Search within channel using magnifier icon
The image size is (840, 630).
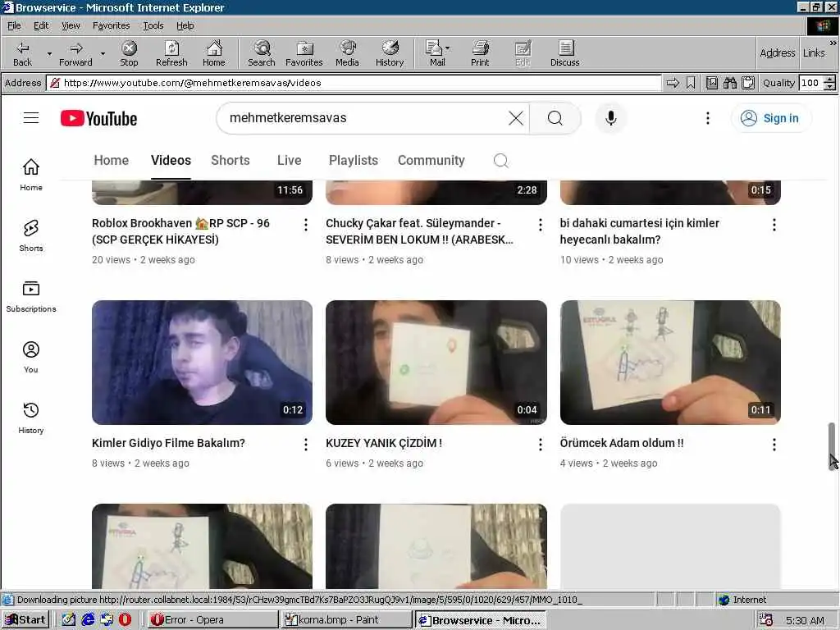501,160
